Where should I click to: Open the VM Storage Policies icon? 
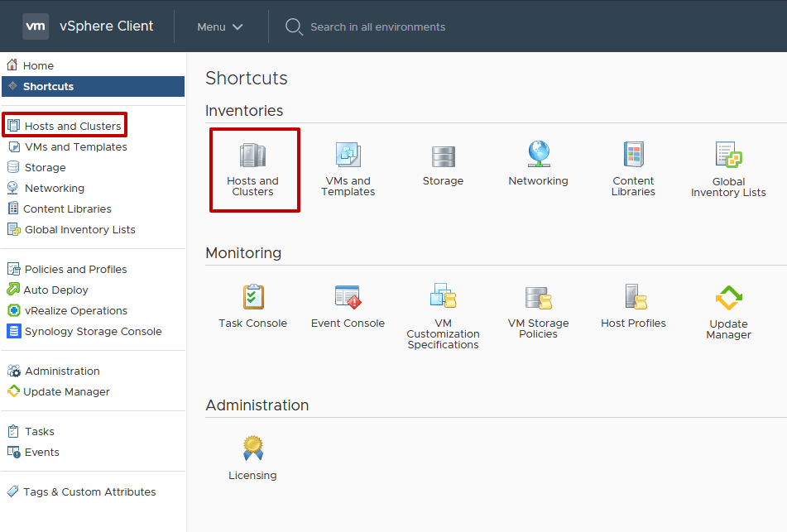coord(538,298)
